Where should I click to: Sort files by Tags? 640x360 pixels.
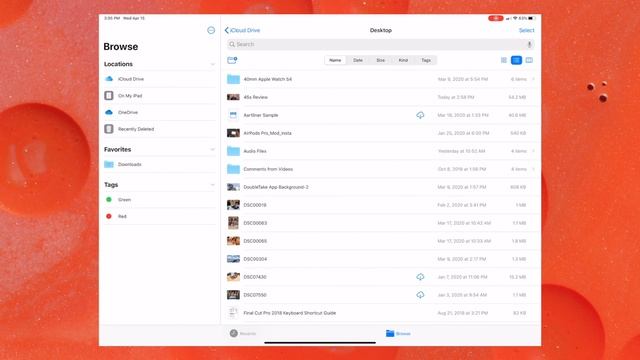pyautogui.click(x=426, y=60)
